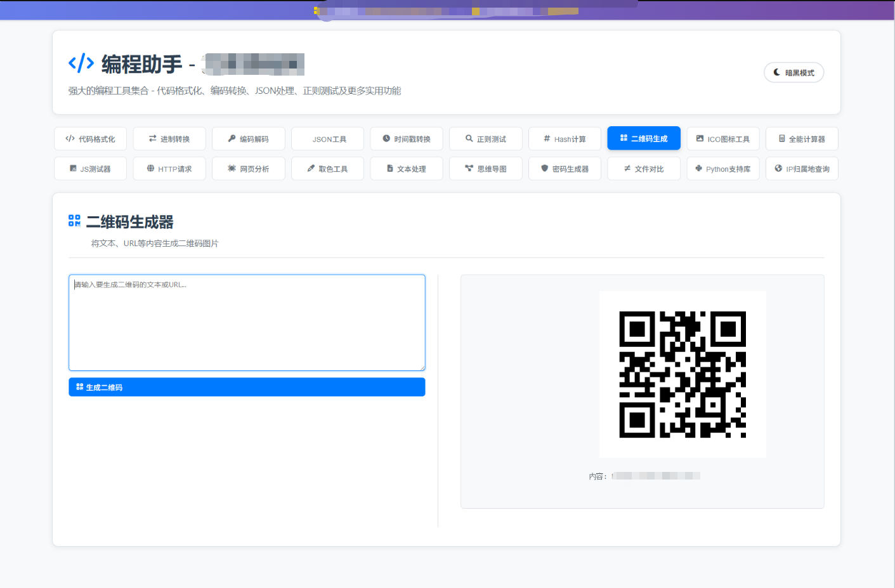
Task: Click the generated QR code image
Action: [x=683, y=374]
